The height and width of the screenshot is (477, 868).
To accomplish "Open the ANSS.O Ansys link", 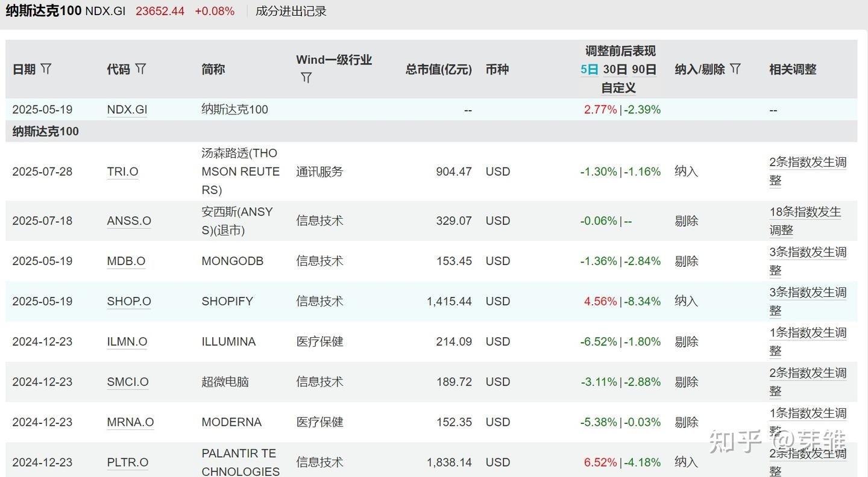I will click(x=129, y=221).
